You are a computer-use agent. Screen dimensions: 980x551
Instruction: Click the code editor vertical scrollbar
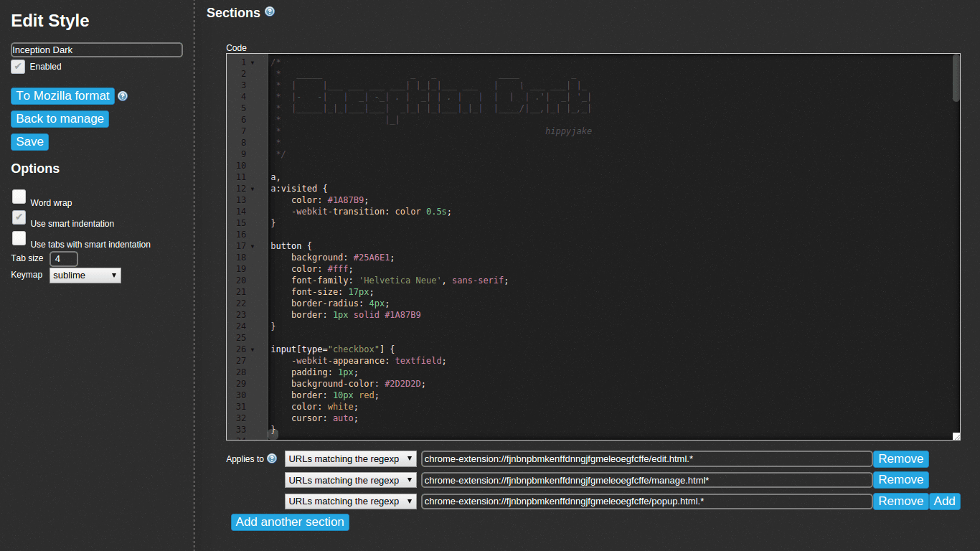(956, 79)
